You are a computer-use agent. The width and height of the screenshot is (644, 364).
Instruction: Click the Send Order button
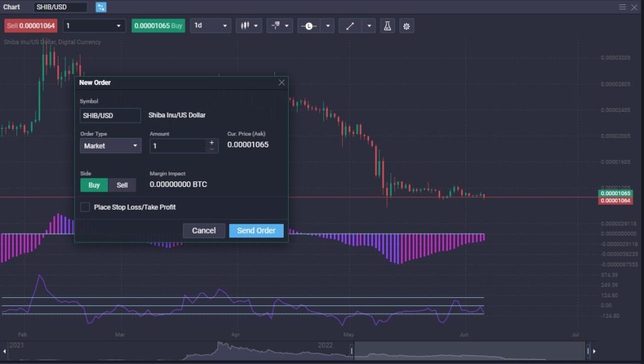pos(256,230)
